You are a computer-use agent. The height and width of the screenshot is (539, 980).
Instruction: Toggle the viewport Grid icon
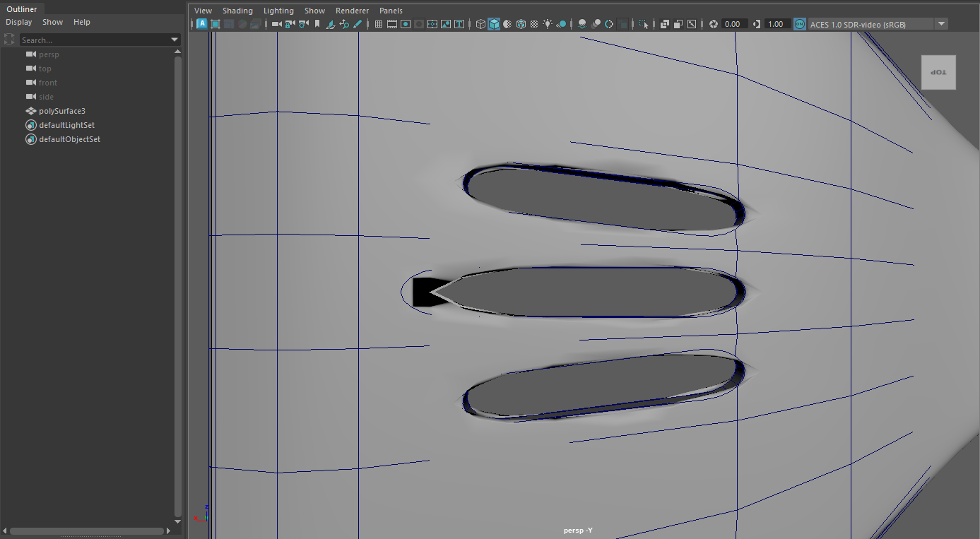[379, 24]
